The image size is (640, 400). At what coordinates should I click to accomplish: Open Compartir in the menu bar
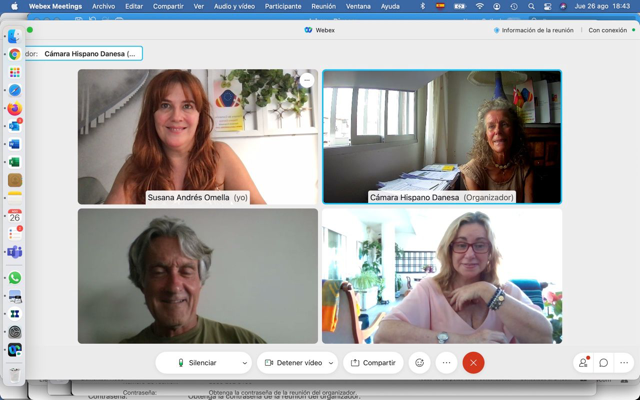pos(168,6)
